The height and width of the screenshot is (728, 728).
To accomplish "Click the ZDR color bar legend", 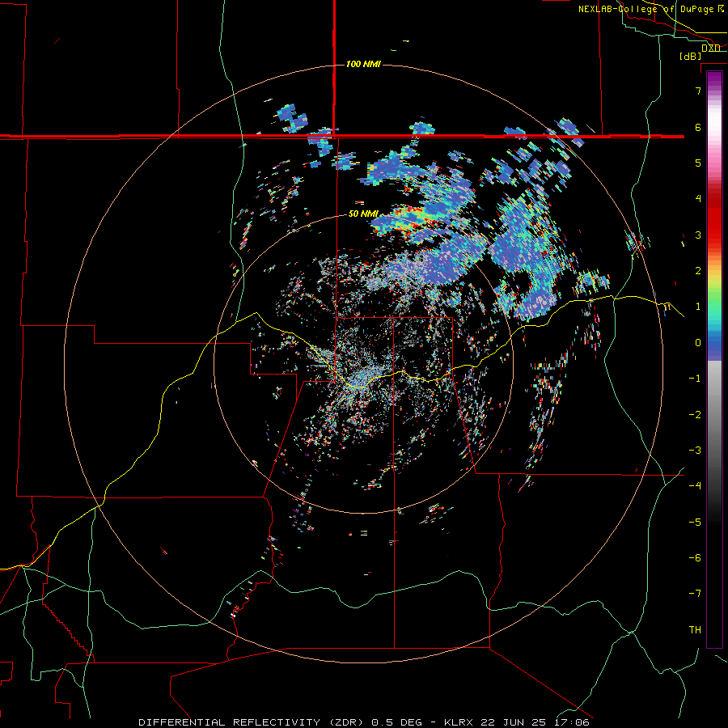I will [714, 359].
